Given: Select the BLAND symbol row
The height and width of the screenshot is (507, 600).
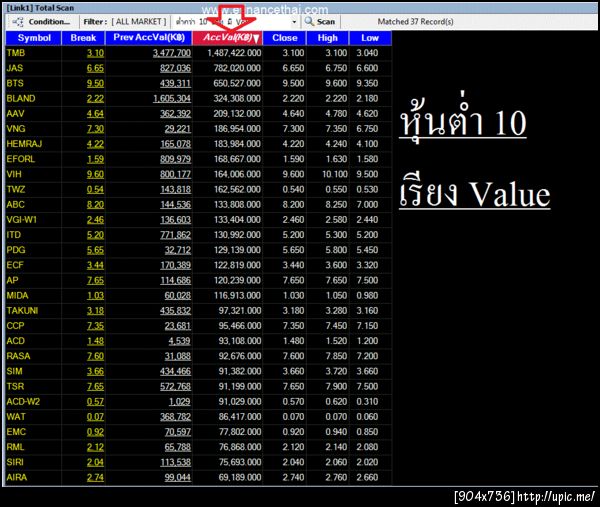Looking at the screenshot, I should [199, 98].
